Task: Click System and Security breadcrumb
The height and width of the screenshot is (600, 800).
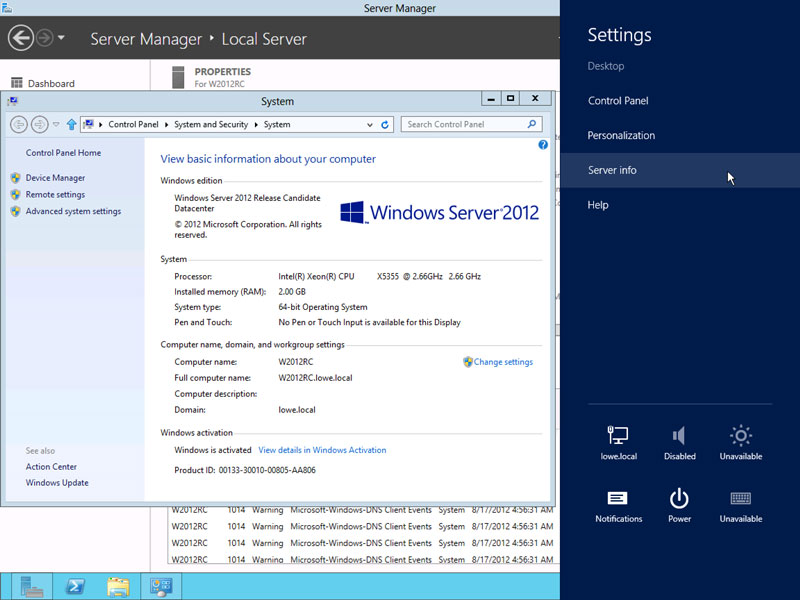Action: point(211,124)
